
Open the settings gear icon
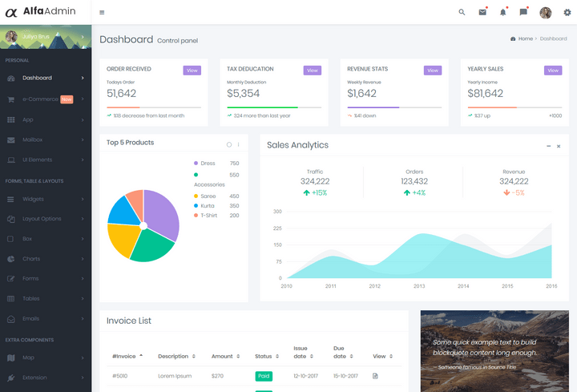567,12
